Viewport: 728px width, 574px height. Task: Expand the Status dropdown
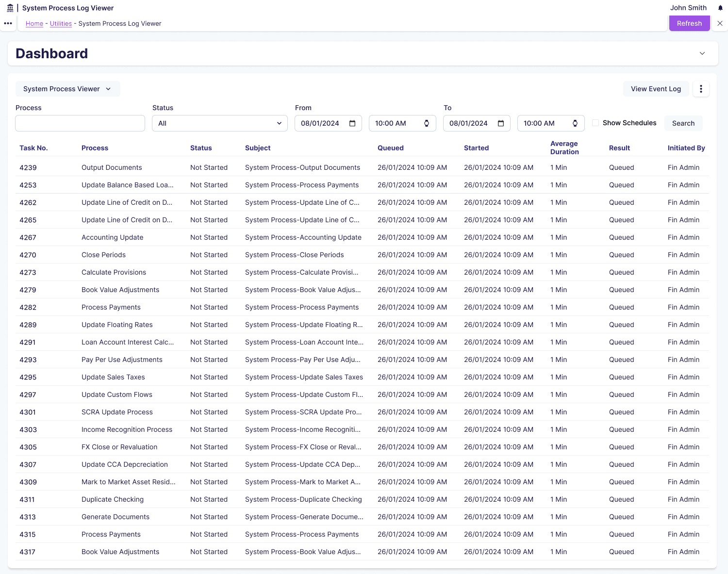[x=220, y=123]
